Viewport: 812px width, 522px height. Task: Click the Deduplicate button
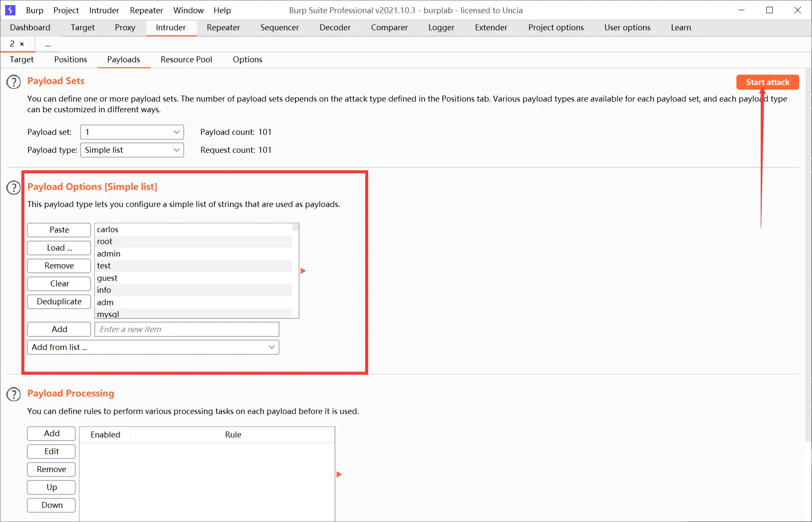[59, 301]
